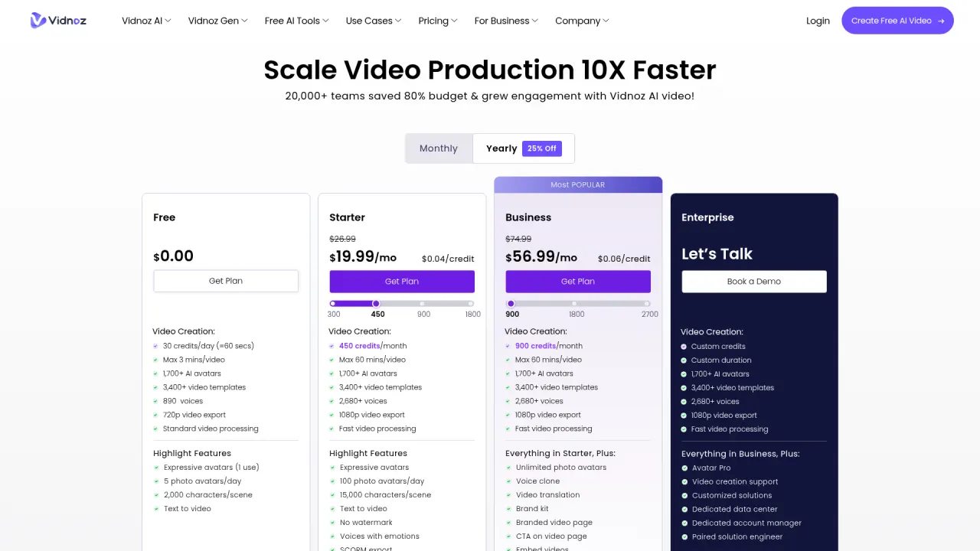Click checkmark beside 720p video export
The image size is (980, 551).
click(155, 415)
